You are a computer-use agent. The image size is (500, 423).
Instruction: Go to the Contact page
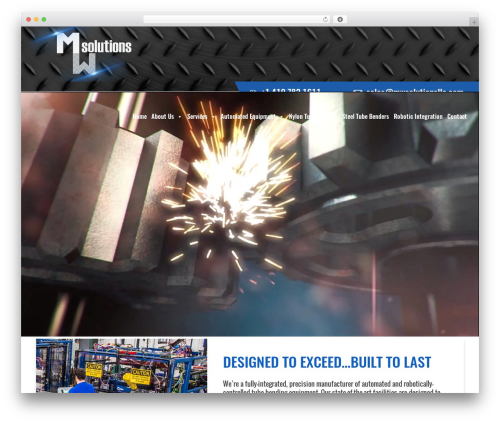[457, 116]
